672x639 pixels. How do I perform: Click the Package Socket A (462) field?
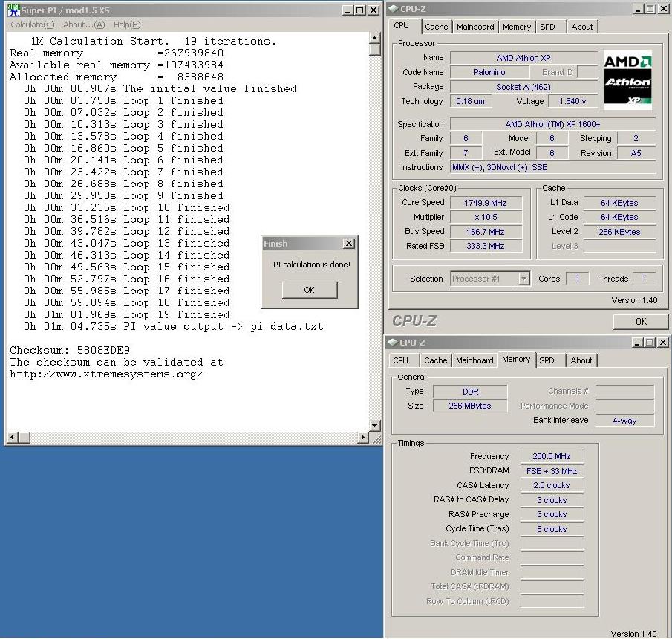tap(523, 87)
